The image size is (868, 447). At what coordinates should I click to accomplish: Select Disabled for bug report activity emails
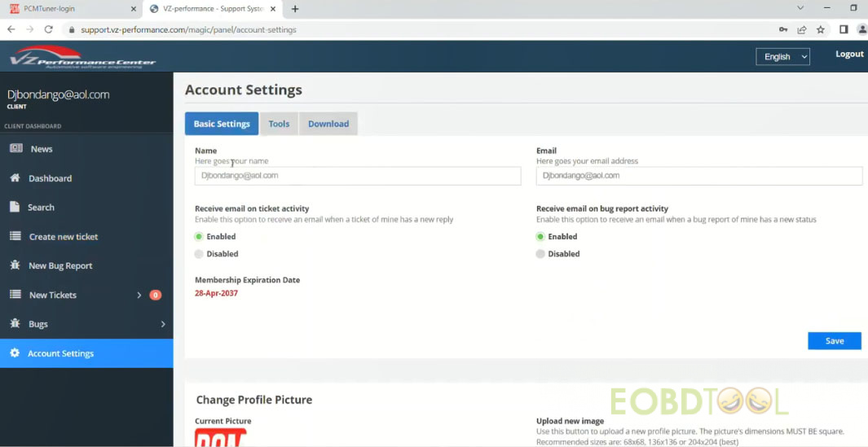(540, 254)
